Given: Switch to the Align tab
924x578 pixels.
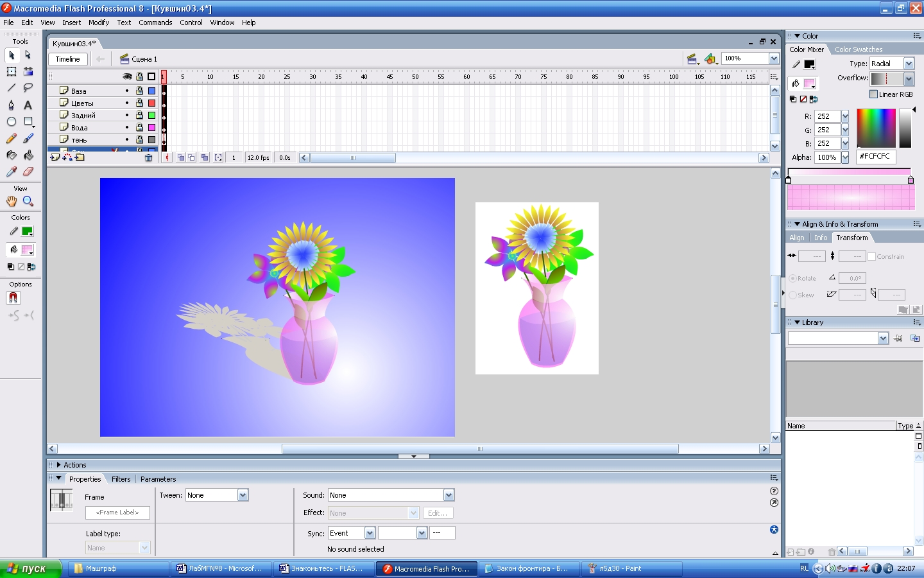Looking at the screenshot, I should [x=797, y=238].
